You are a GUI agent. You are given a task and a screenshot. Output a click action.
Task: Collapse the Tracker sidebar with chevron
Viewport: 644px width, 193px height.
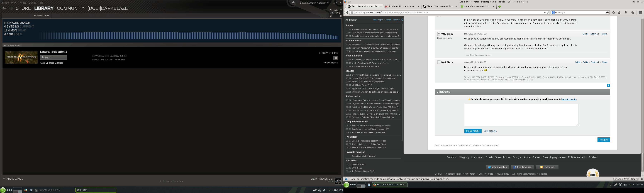402,20
